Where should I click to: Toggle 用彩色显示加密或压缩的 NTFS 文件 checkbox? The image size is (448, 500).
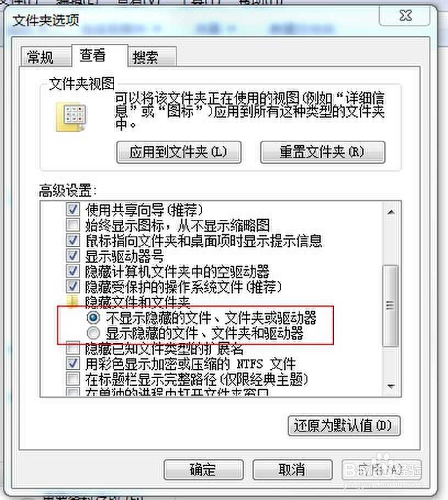click(x=72, y=364)
